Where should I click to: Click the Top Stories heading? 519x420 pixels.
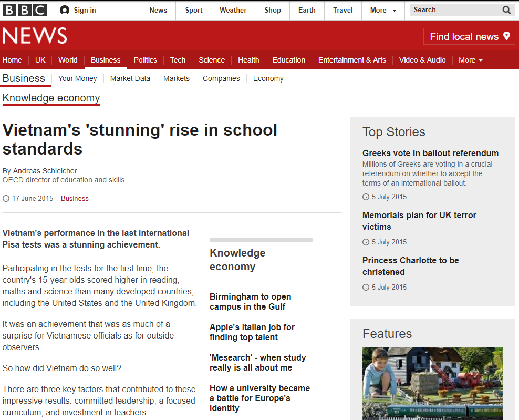point(394,132)
